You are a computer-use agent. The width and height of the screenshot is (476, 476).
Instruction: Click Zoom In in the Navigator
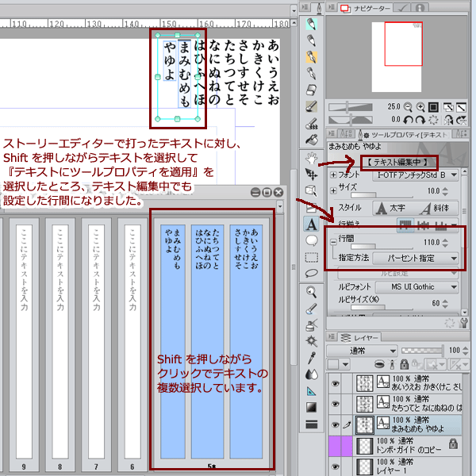pyautogui.click(x=420, y=107)
